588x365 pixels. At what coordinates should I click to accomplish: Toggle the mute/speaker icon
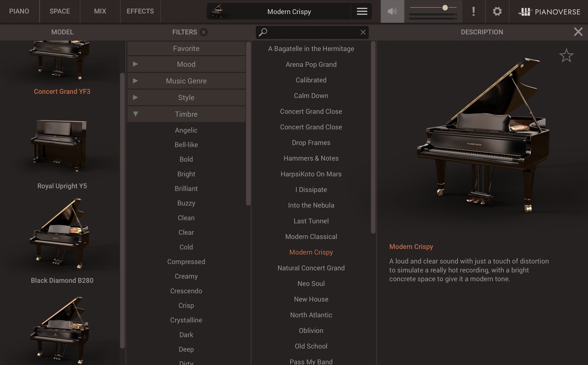point(392,11)
